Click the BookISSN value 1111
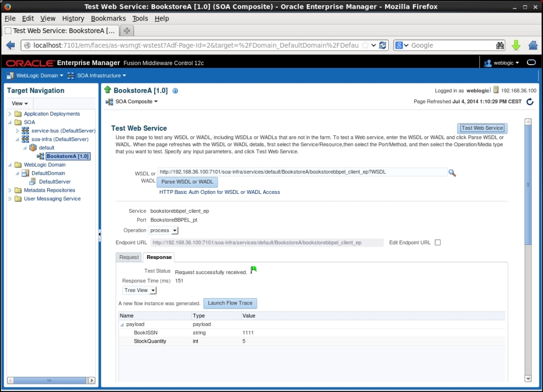The image size is (543, 392). (248, 333)
